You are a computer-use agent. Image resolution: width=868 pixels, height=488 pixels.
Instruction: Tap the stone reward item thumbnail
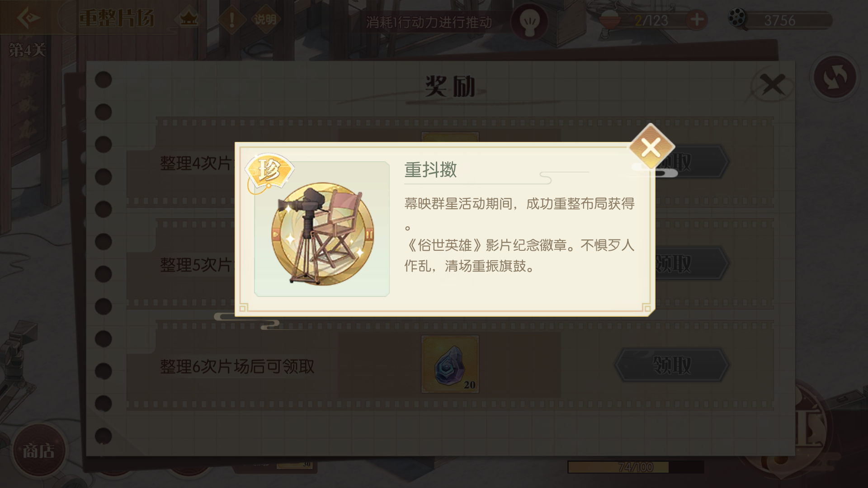(x=450, y=364)
